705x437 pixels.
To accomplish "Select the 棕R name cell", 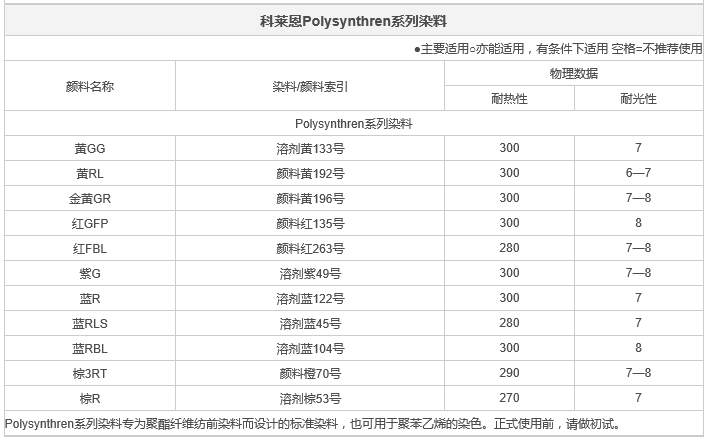I will pyautogui.click(x=90, y=399).
